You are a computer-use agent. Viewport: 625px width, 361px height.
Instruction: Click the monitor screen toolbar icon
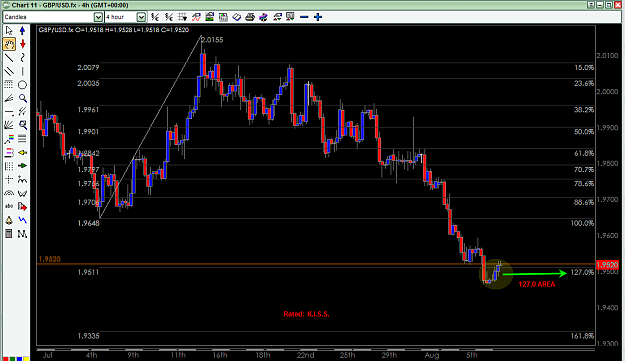(x=290, y=17)
